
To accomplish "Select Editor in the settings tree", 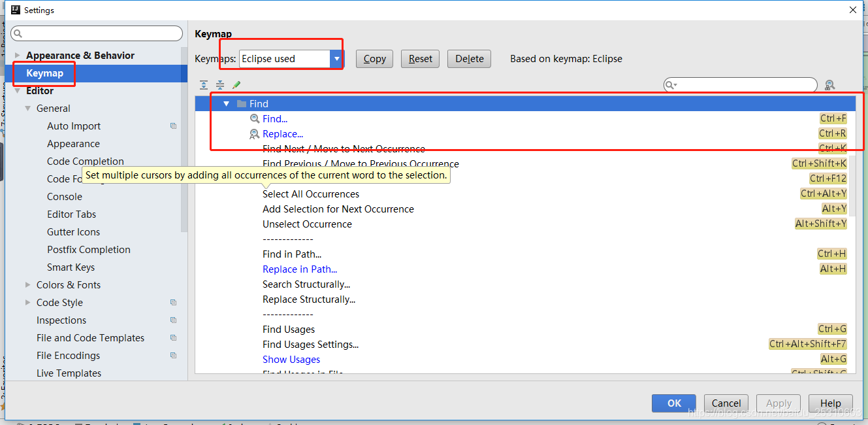I will click(x=40, y=91).
